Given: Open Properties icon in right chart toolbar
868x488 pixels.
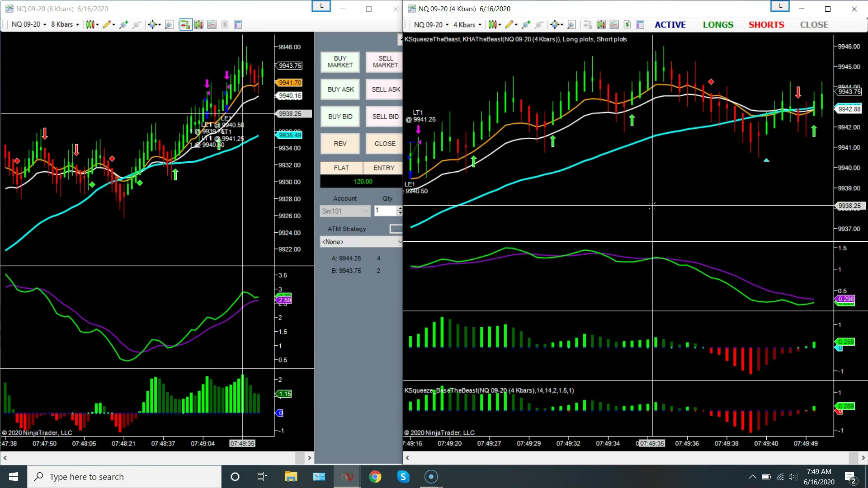Looking at the screenshot, I should 640,24.
